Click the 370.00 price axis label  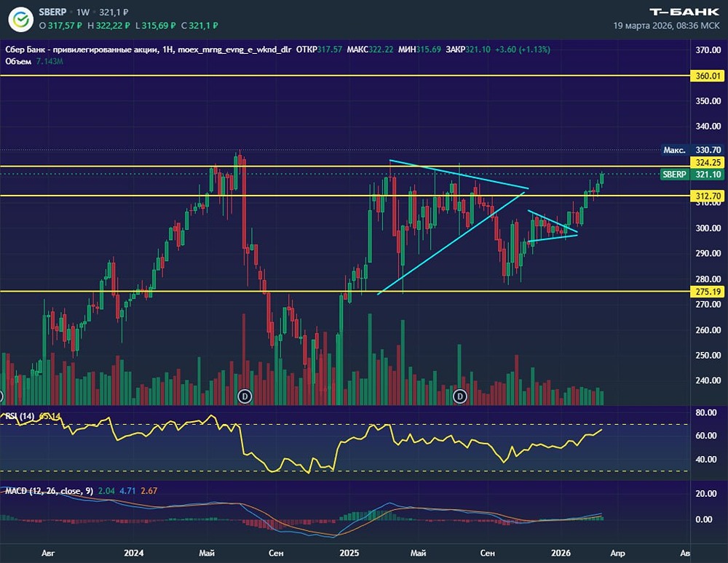point(708,50)
